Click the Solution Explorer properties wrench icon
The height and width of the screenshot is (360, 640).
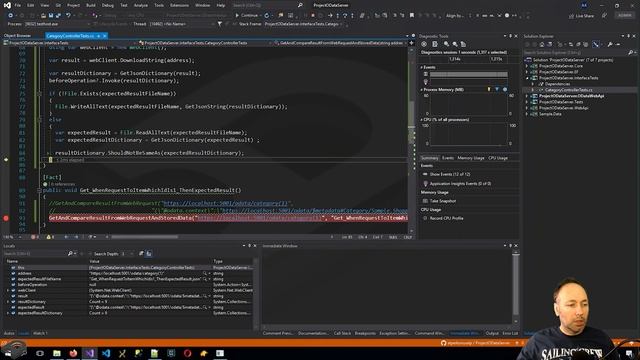(x=610, y=44)
